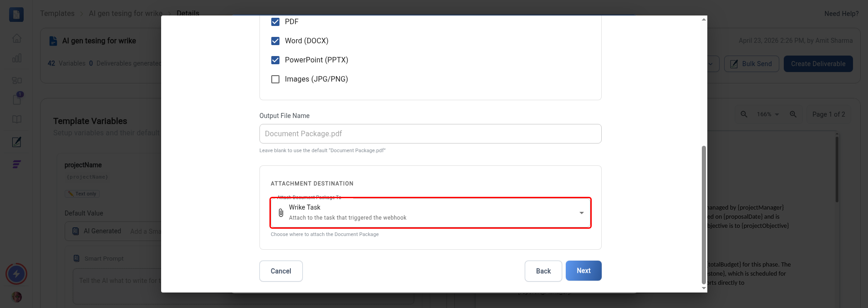Click the dialog scrollbar down arrow

(x=704, y=288)
